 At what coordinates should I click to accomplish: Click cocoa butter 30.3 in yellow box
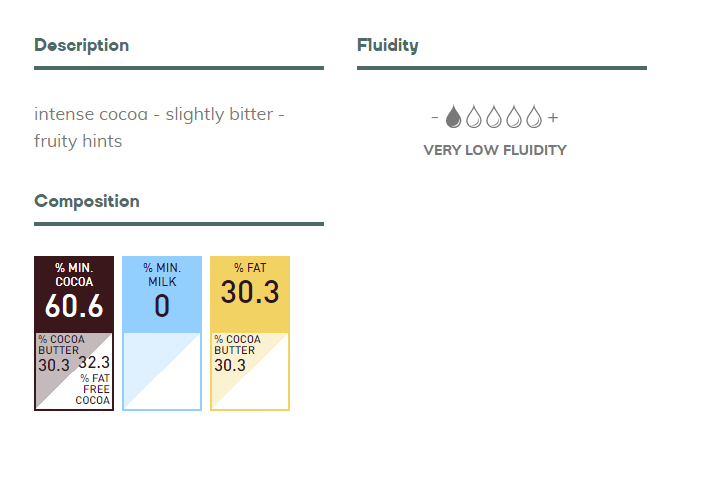(x=230, y=365)
